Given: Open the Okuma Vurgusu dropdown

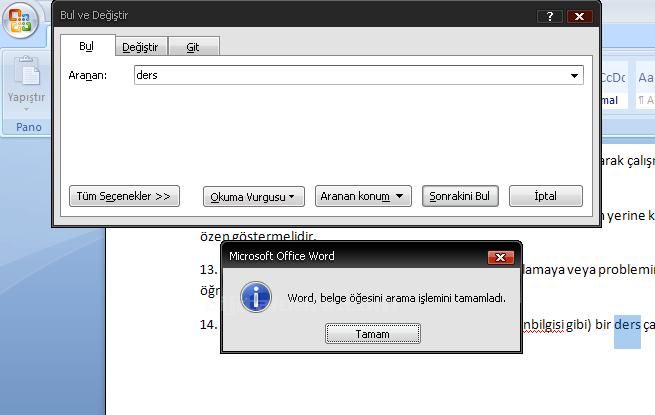Looking at the screenshot, I should coord(254,196).
